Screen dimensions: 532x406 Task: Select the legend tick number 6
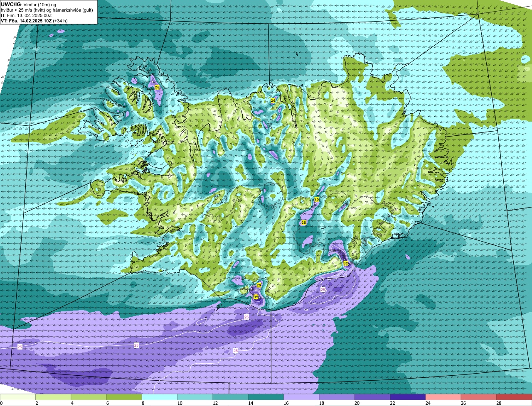click(x=107, y=403)
